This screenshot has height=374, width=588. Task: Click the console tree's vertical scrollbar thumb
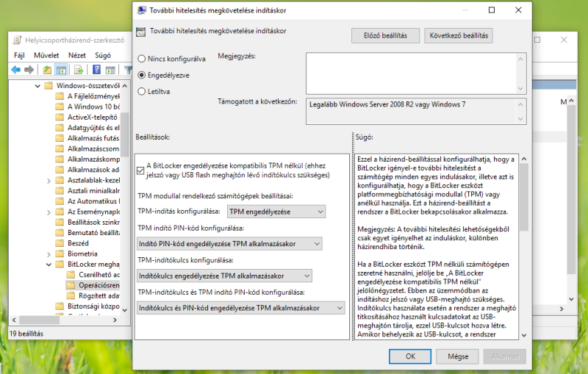[x=125, y=134]
